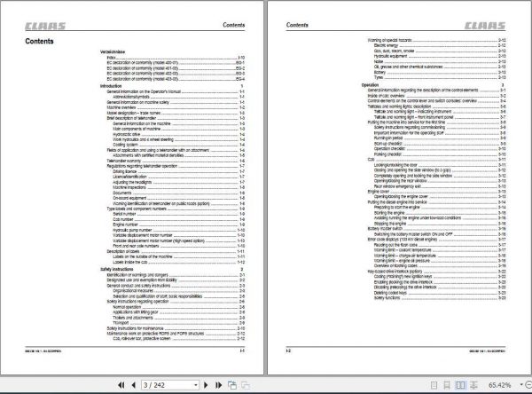This screenshot has height=394, width=532.
Task: Click the 65.42% zoom value
Action: click(499, 385)
